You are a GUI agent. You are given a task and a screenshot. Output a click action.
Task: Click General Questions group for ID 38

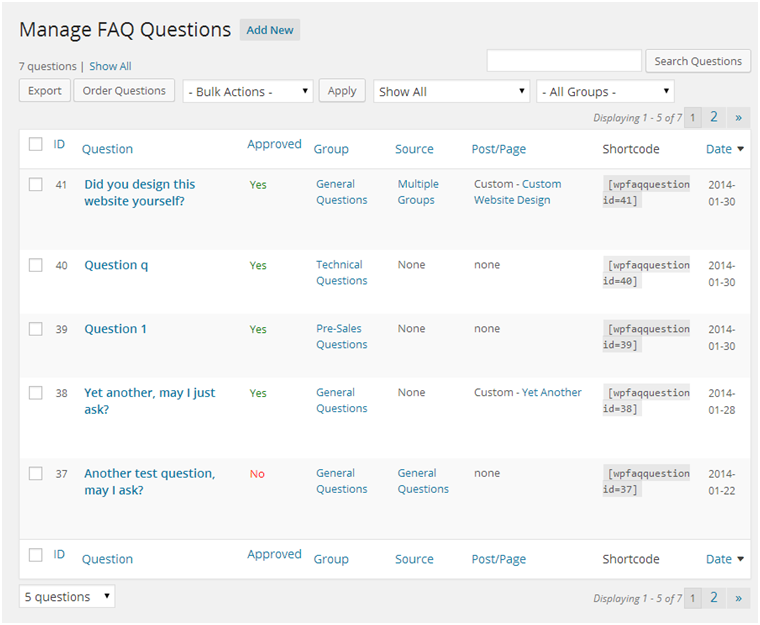click(x=342, y=401)
